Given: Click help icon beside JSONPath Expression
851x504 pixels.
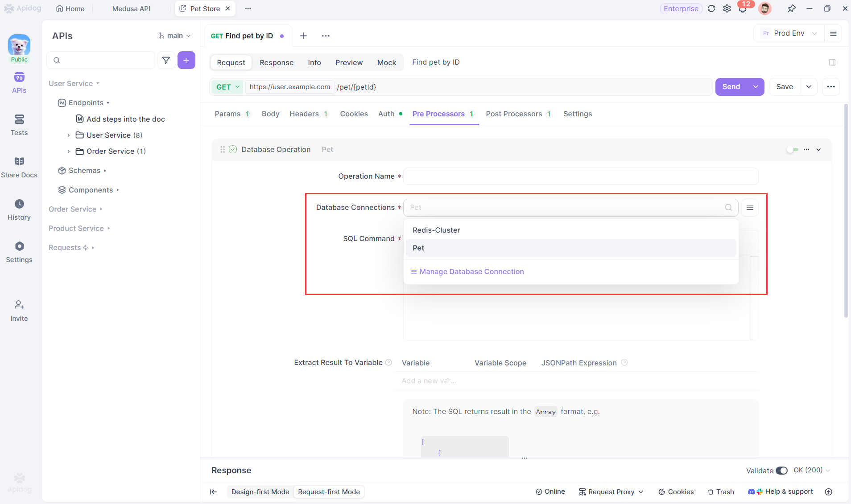Looking at the screenshot, I should click(x=624, y=363).
